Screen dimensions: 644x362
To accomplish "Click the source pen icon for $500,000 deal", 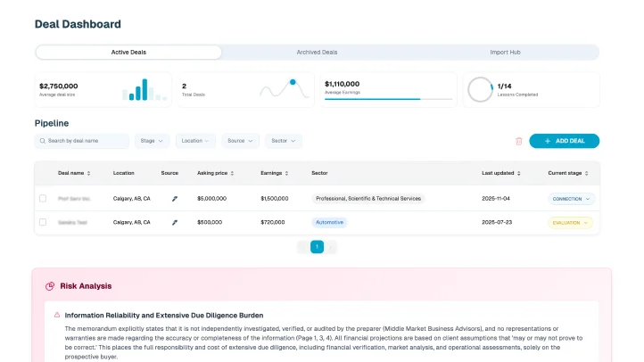I will (x=175, y=222).
